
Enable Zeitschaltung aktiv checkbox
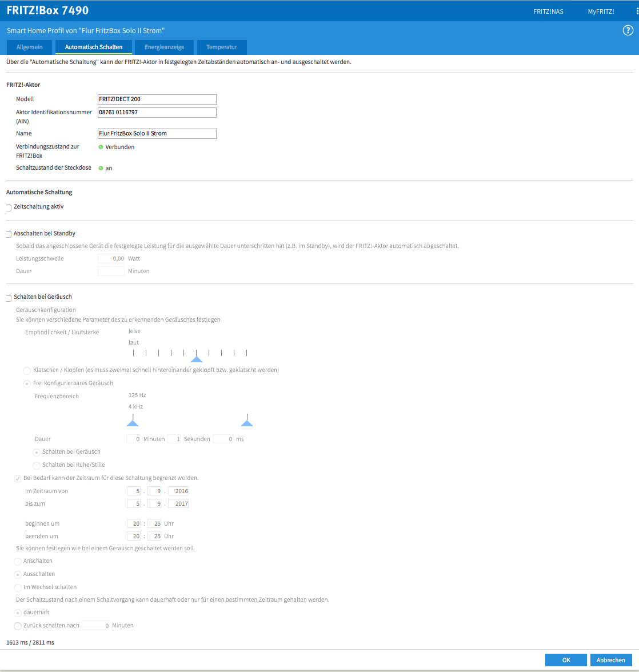pos(9,207)
